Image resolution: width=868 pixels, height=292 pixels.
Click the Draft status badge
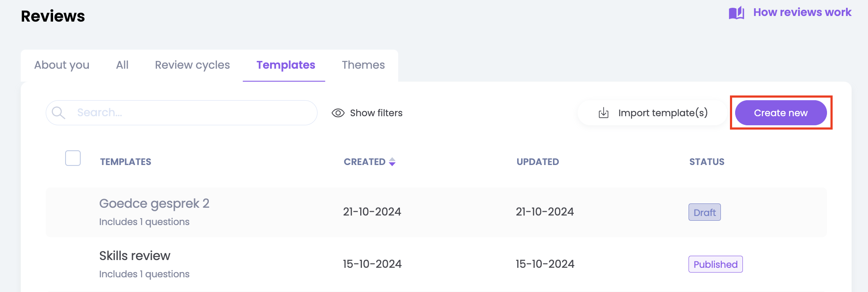[704, 213]
